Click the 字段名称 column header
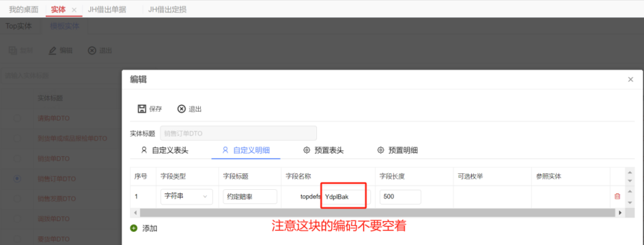644x245 pixels. tap(298, 177)
